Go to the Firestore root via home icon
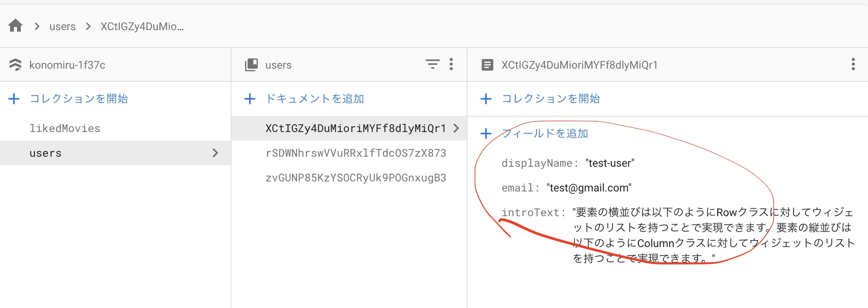The height and width of the screenshot is (308, 868). tap(15, 26)
